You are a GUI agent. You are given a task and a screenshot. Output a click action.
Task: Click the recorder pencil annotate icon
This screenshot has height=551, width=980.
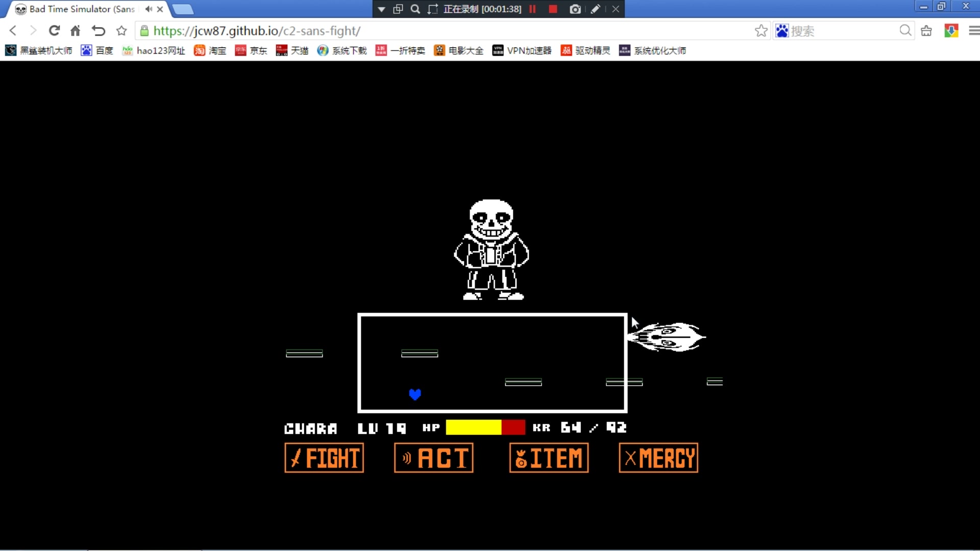pyautogui.click(x=595, y=9)
